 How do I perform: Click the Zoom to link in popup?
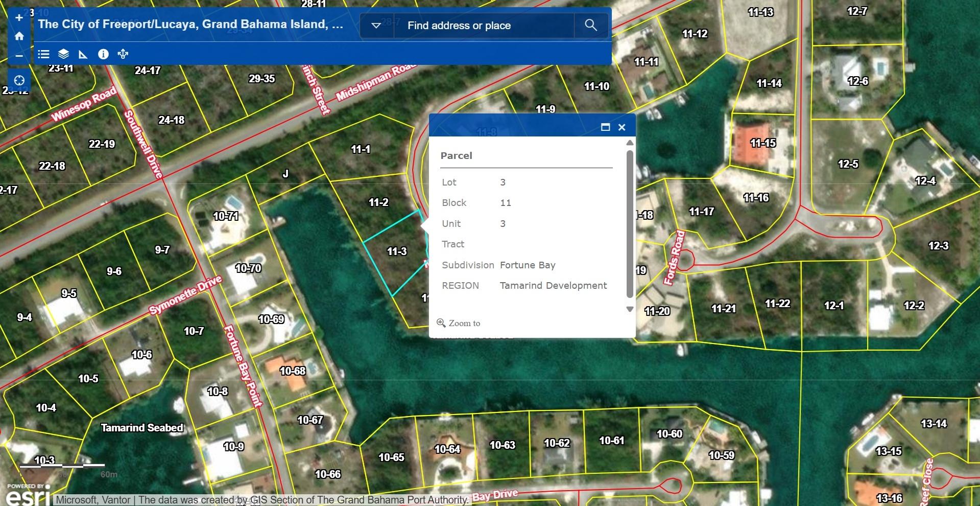pyautogui.click(x=464, y=323)
